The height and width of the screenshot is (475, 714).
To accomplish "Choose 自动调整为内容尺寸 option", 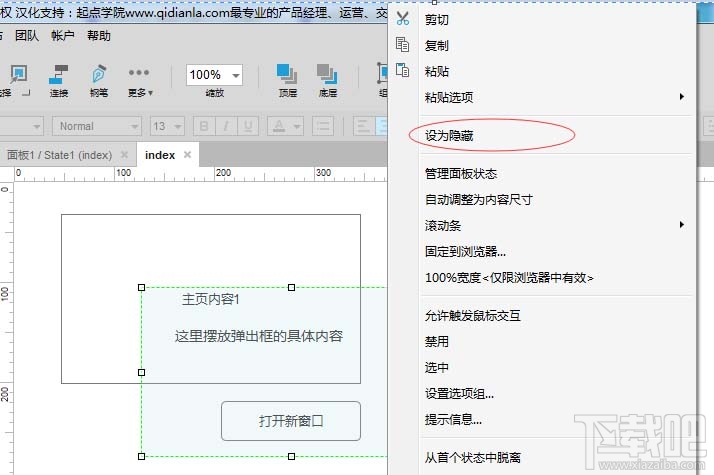I will click(479, 199).
